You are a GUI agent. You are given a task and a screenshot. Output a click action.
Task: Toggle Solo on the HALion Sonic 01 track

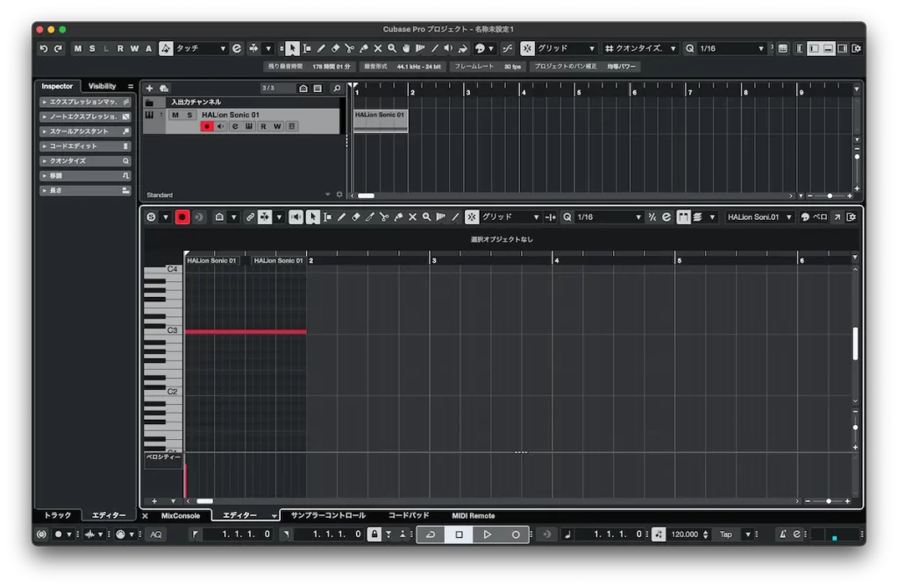tap(189, 115)
